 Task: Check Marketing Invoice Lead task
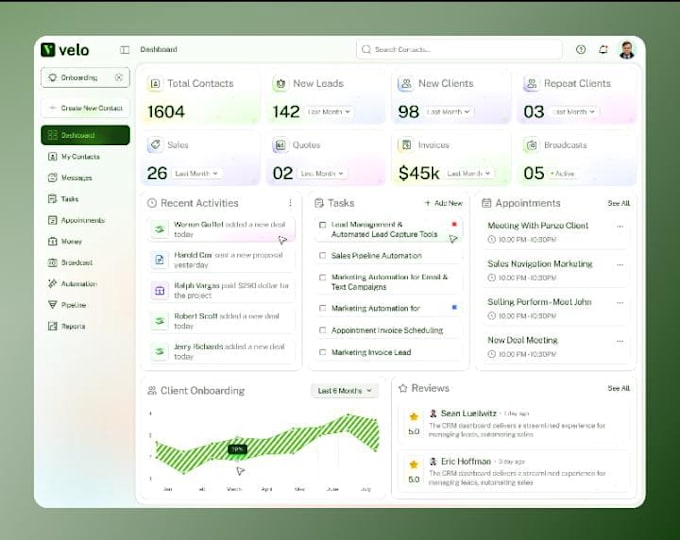tap(322, 352)
